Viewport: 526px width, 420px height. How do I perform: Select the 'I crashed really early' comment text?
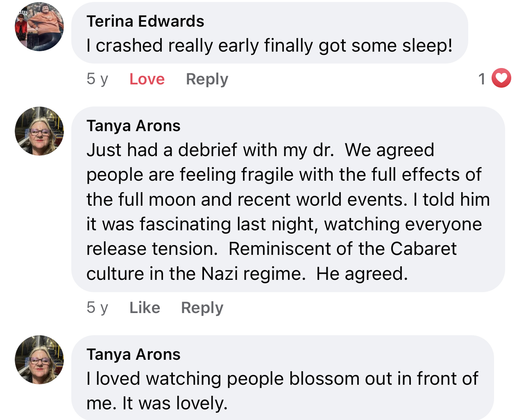pyautogui.click(x=270, y=45)
